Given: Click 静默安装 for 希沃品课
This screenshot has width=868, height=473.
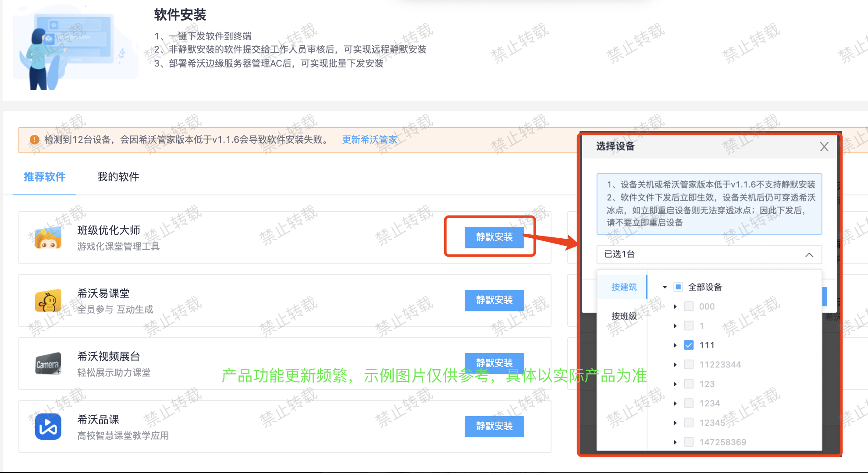Looking at the screenshot, I should 494,426.
